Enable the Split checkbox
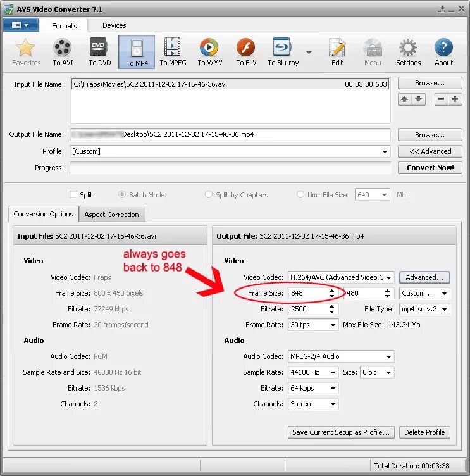The height and width of the screenshot is (476, 470). (x=73, y=194)
